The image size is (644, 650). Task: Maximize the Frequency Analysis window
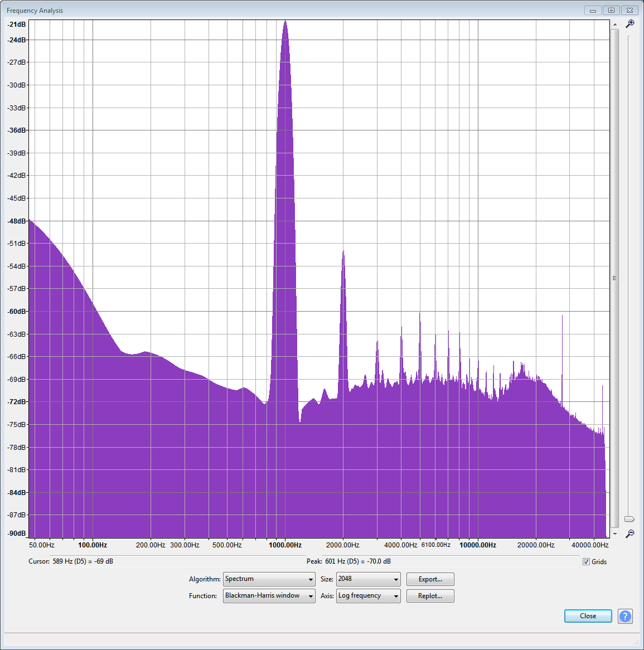pos(611,11)
